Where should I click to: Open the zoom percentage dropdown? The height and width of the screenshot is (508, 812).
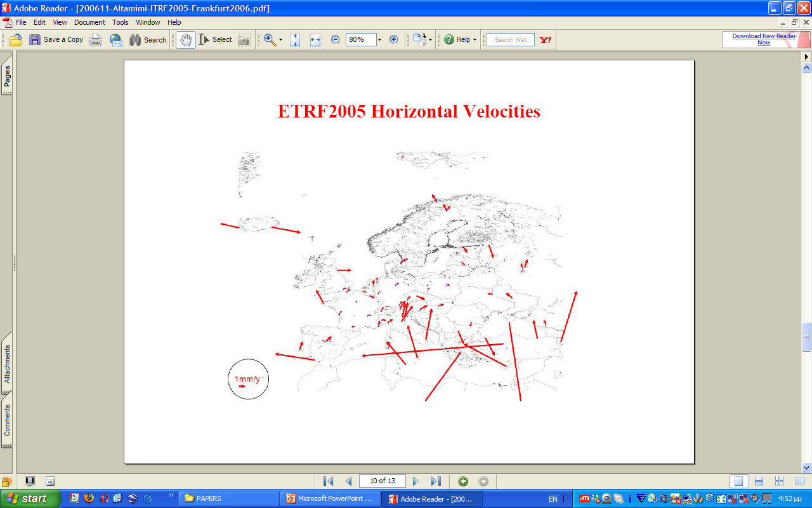(x=379, y=39)
